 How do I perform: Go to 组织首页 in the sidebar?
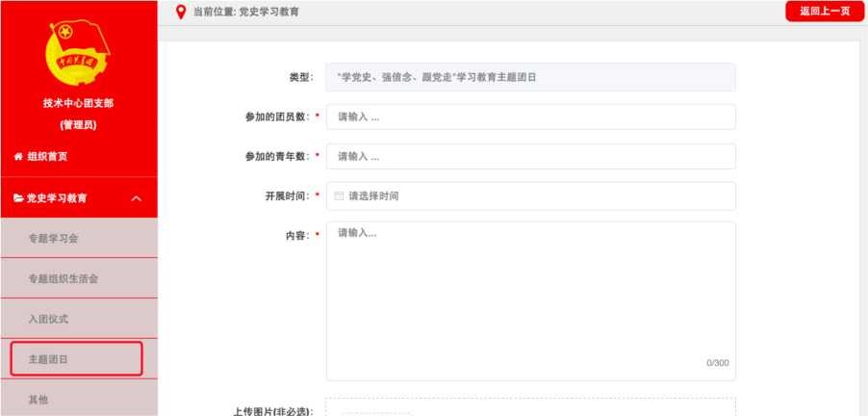tap(47, 157)
